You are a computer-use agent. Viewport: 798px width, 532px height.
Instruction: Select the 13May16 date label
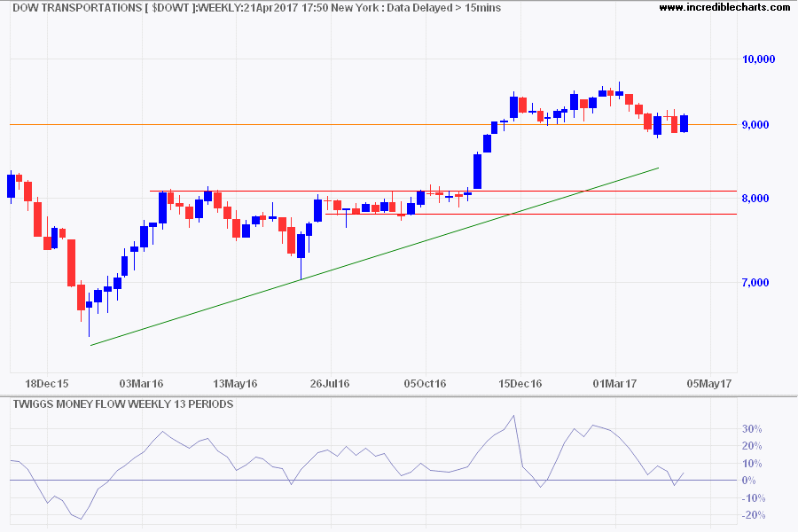point(236,383)
